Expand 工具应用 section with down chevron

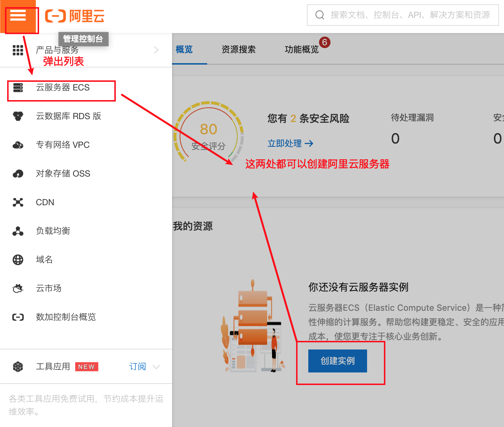click(156, 367)
